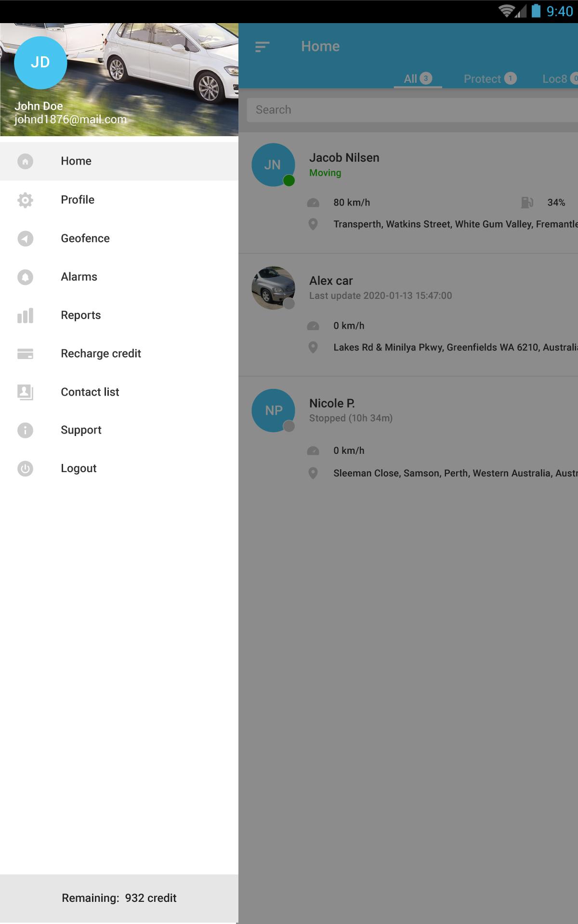
Task: Open the Reports menu item
Action: (119, 315)
